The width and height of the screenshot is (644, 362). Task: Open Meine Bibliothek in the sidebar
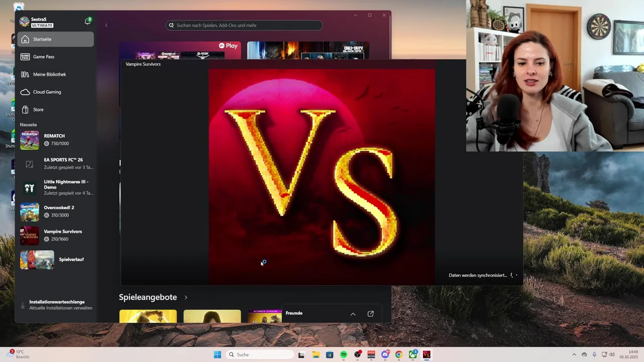55,74
